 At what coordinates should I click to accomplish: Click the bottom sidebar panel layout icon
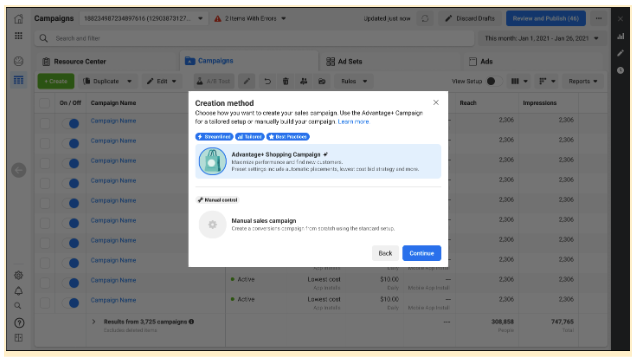(x=19, y=338)
